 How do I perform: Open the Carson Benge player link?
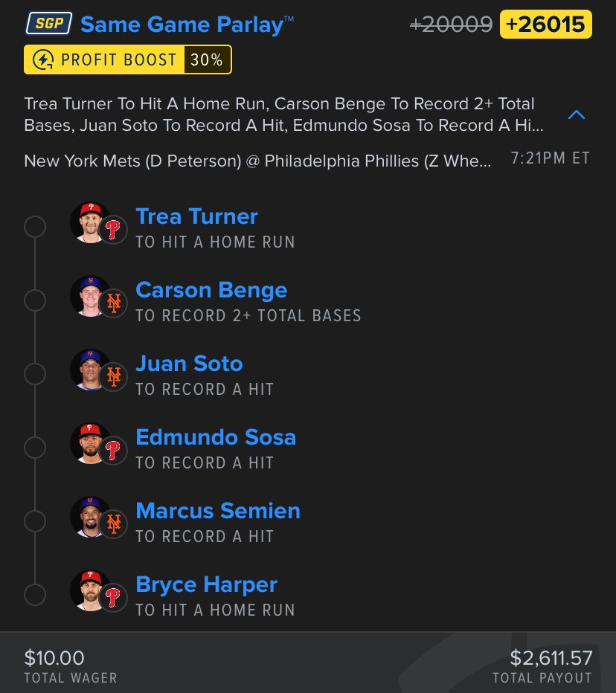pos(211,291)
